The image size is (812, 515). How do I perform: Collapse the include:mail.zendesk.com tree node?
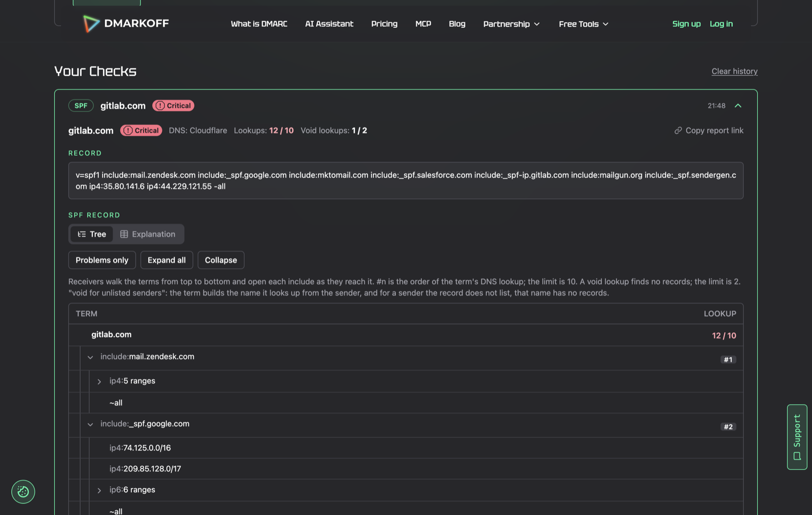click(x=90, y=357)
